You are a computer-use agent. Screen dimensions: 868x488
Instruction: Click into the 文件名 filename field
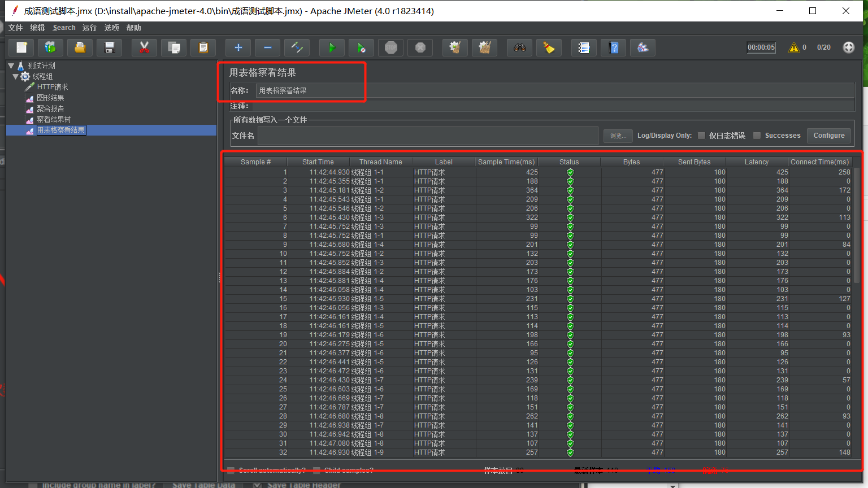tap(428, 136)
